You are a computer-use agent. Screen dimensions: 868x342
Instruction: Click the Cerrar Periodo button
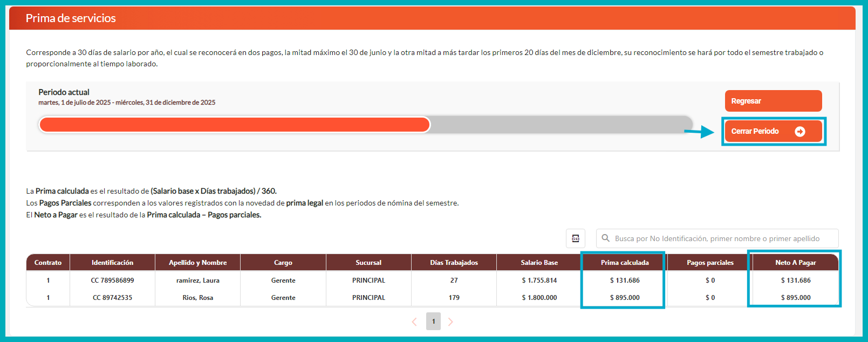tap(773, 131)
